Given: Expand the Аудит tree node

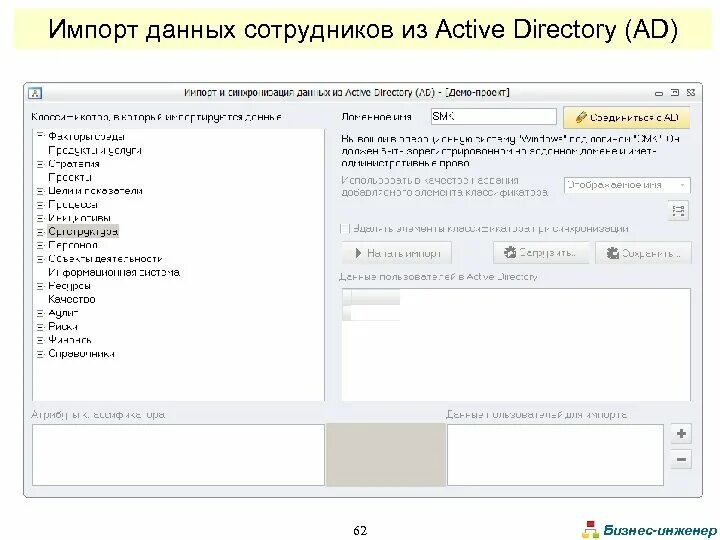Looking at the screenshot, I should tap(40, 313).
